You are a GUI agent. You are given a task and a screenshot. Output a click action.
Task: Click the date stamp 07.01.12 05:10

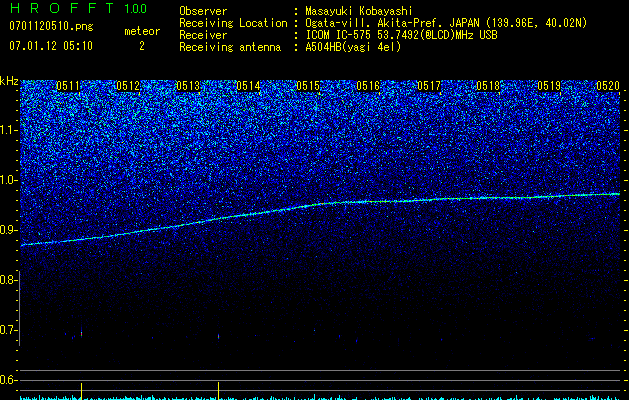(51, 46)
